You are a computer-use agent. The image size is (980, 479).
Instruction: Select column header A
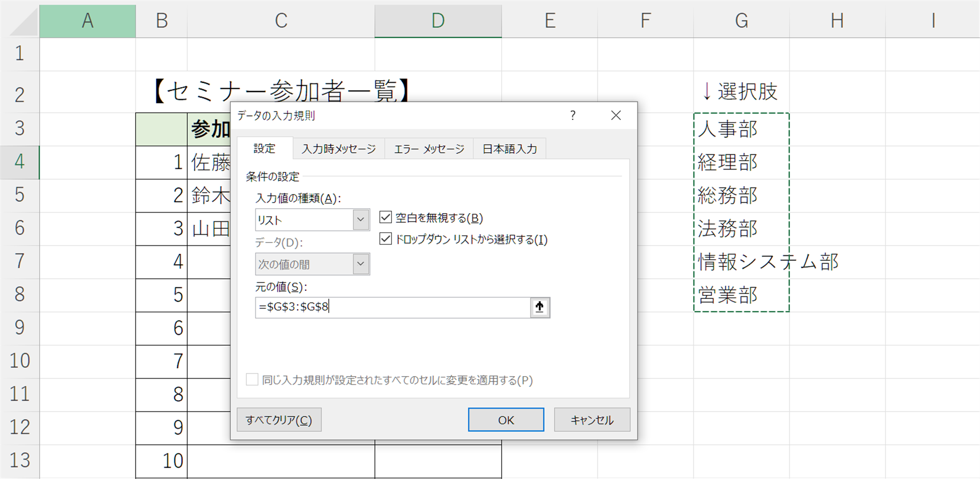coord(87,21)
